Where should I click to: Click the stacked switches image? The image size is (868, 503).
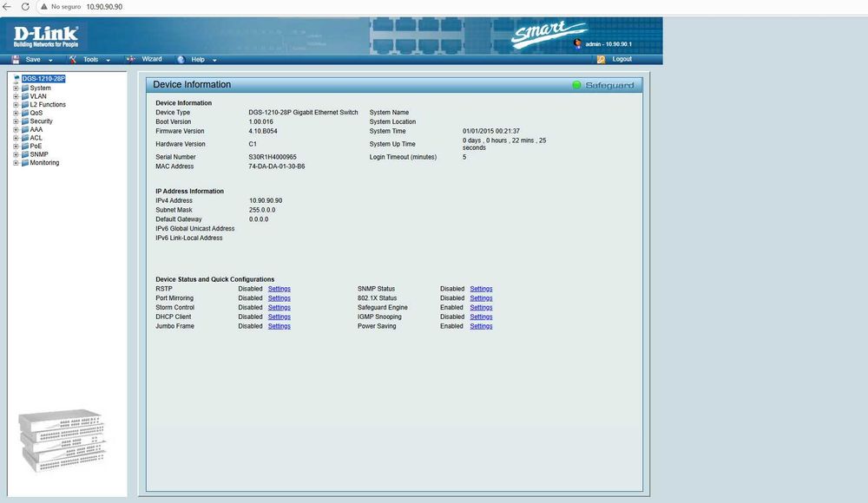62,441
